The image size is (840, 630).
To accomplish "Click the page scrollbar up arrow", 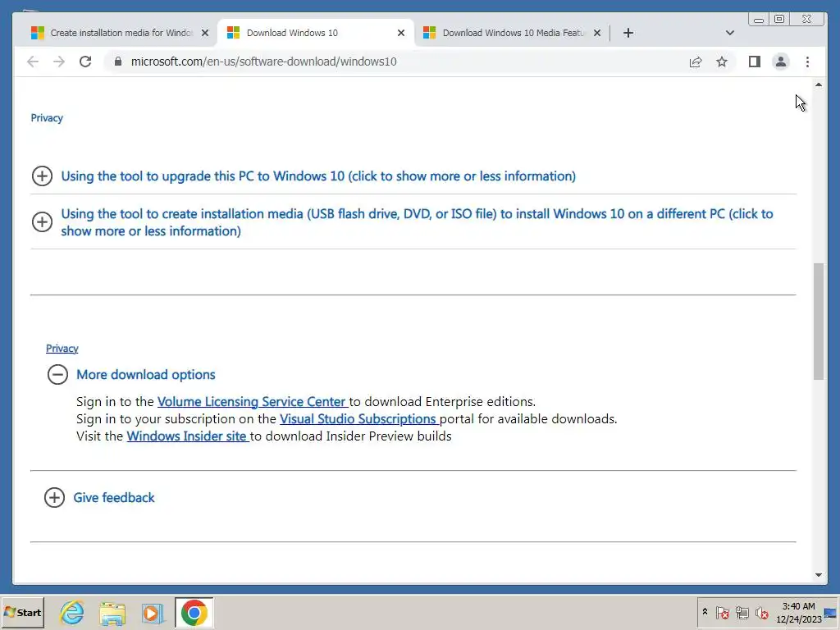I will coord(818,84).
